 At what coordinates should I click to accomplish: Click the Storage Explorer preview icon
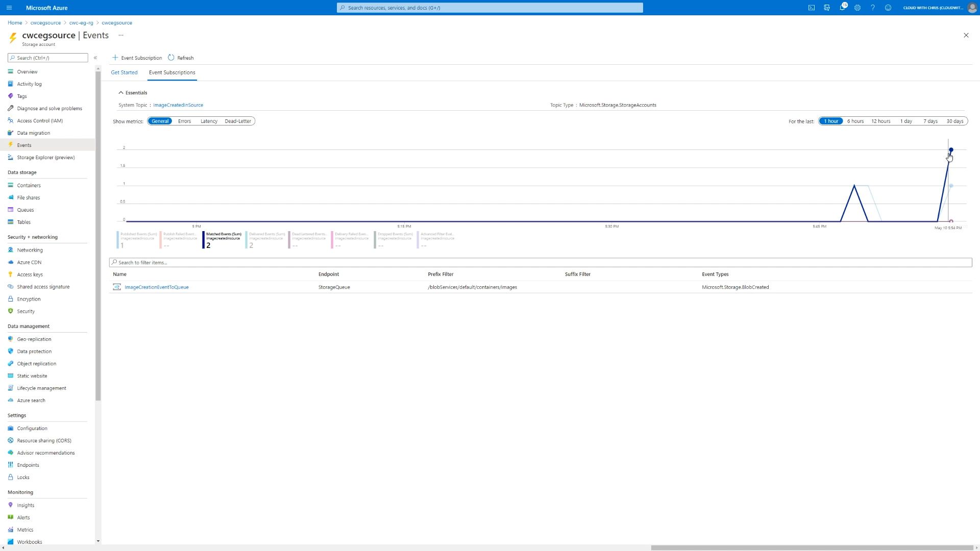click(11, 158)
